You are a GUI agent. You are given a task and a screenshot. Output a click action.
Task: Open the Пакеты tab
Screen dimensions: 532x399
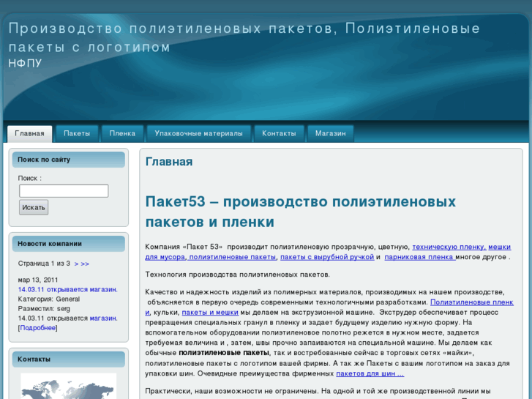coord(77,133)
